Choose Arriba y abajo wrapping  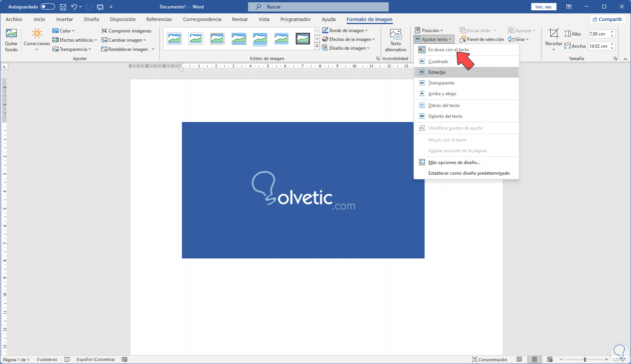point(466,94)
